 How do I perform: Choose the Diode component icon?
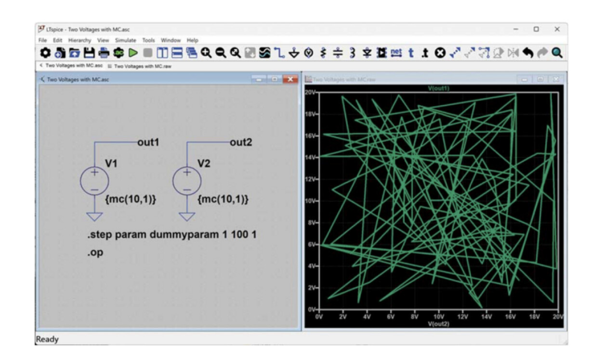point(367,53)
